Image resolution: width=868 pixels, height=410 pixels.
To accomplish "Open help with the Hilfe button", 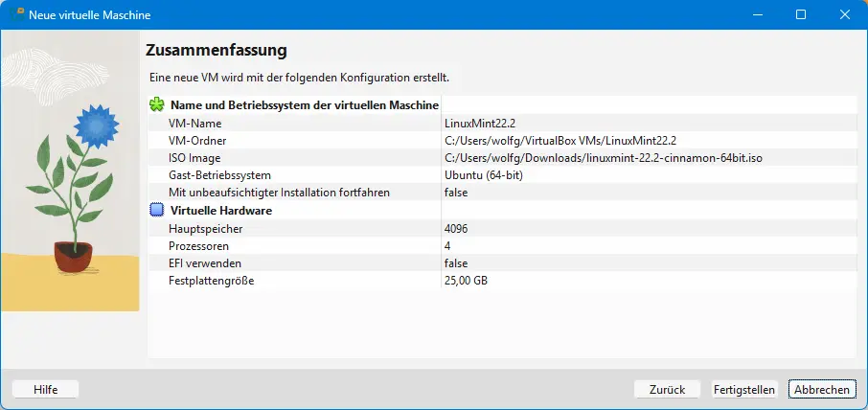I will 45,389.
